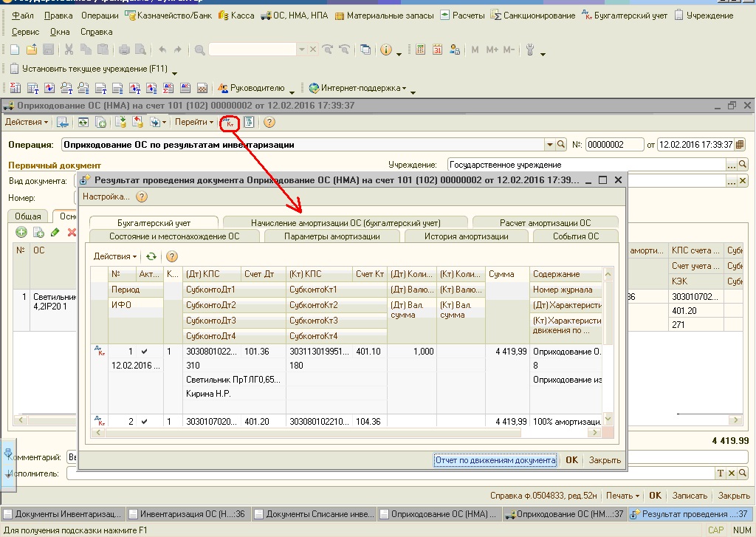Open the Перейти dropdown menu
This screenshot has width=756, height=537.
point(195,122)
